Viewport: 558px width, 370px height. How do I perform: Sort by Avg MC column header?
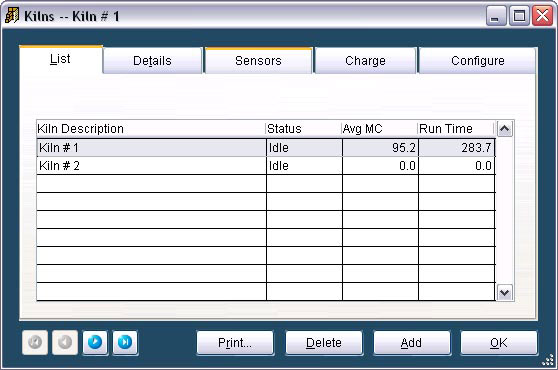[379, 129]
